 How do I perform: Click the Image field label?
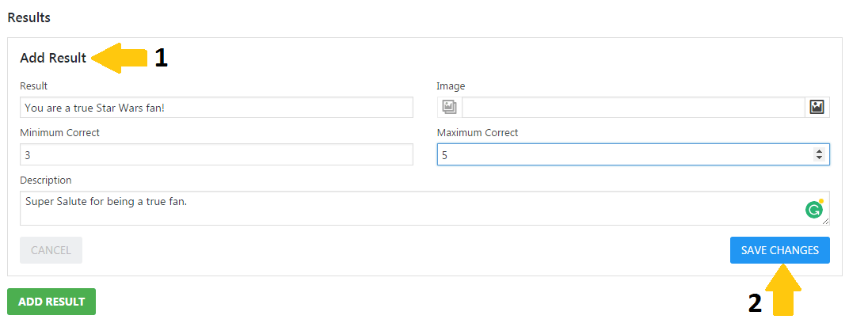tap(451, 86)
